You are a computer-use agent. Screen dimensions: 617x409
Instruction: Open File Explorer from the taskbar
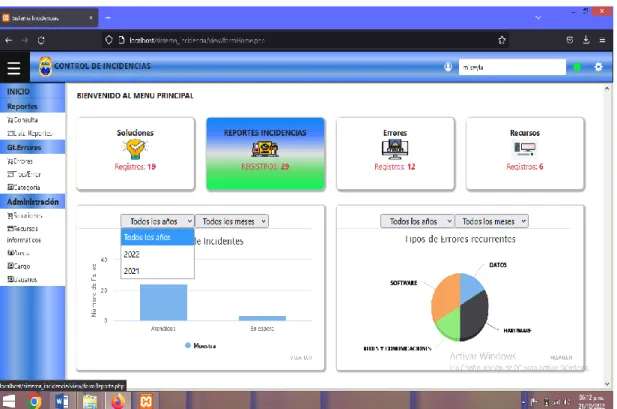pyautogui.click(x=90, y=401)
